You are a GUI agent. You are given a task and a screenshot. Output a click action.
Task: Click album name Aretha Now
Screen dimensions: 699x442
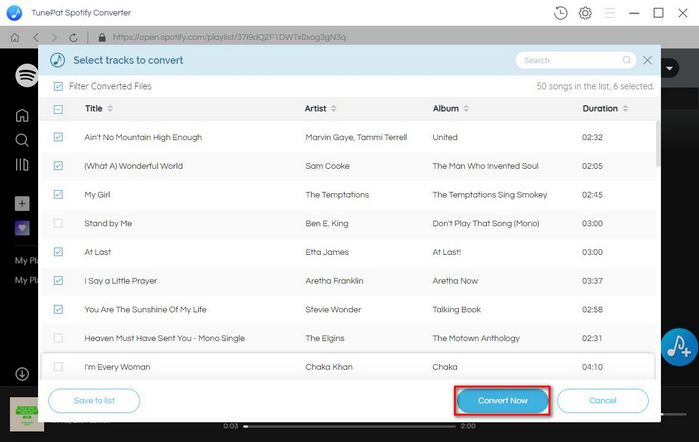pos(455,281)
